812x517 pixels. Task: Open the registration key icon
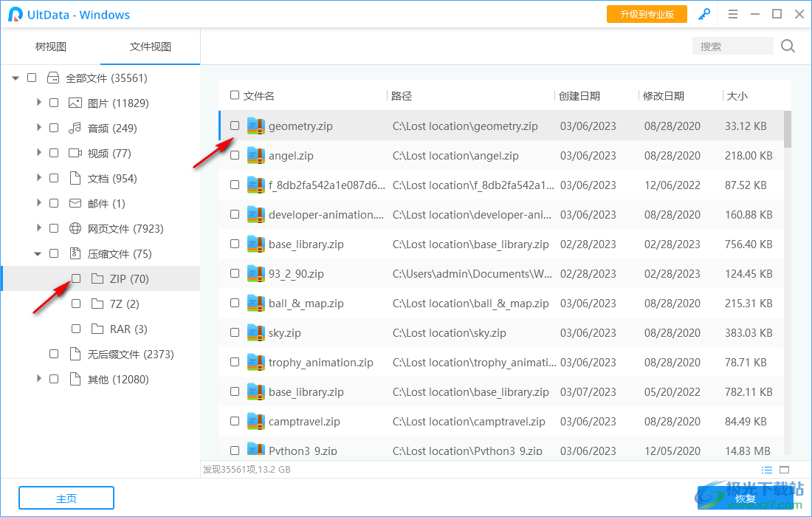coord(703,14)
